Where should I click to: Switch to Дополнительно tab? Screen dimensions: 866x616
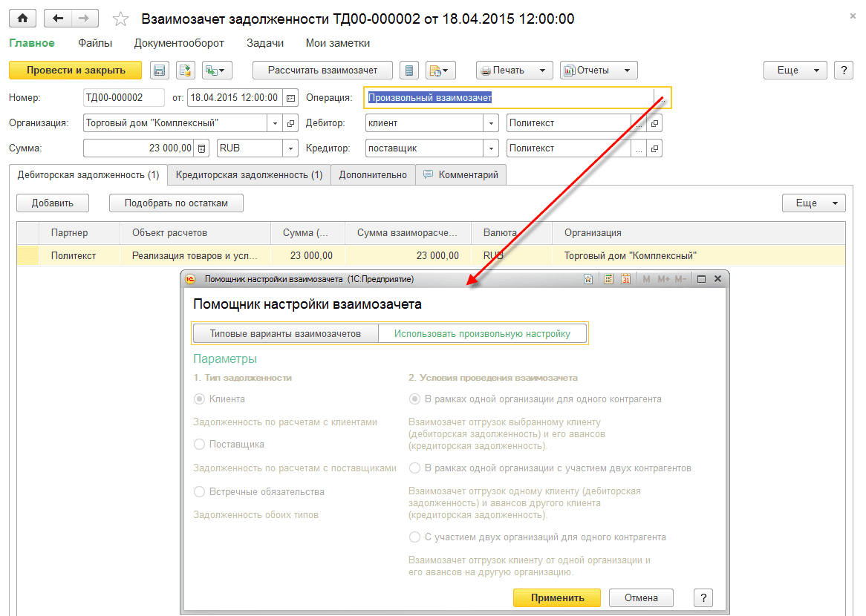[x=373, y=174]
